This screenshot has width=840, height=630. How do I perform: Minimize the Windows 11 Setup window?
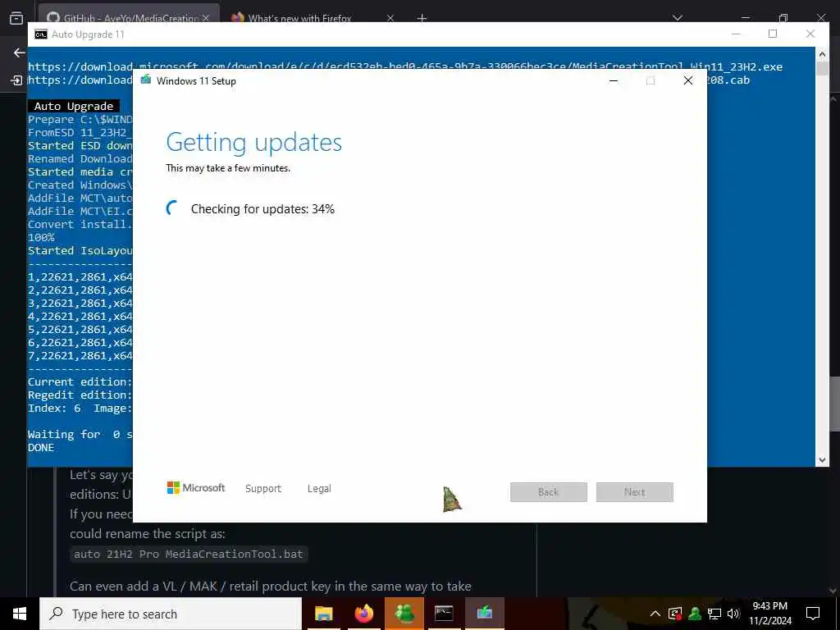click(x=614, y=81)
